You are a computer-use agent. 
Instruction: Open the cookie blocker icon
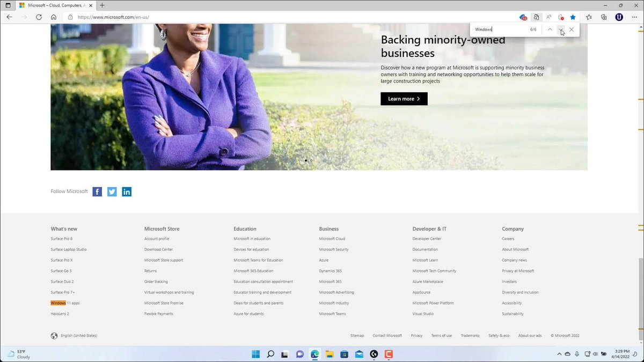[x=561, y=17]
